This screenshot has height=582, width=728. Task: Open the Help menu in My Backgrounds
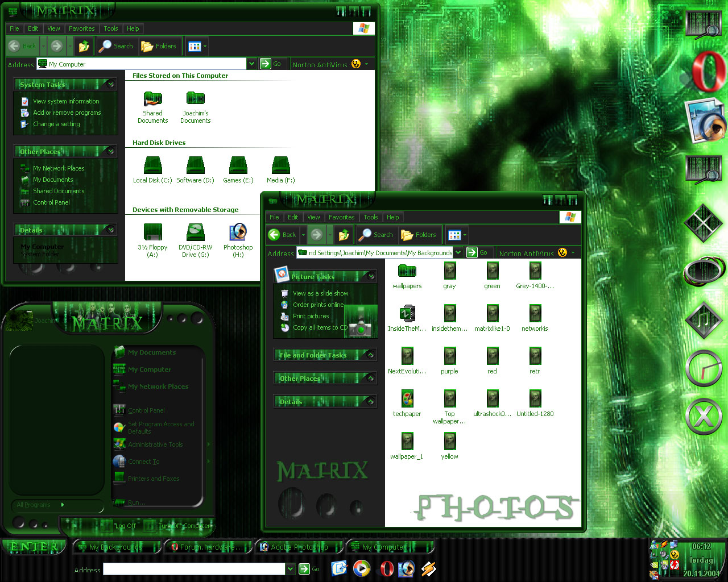coord(393,217)
